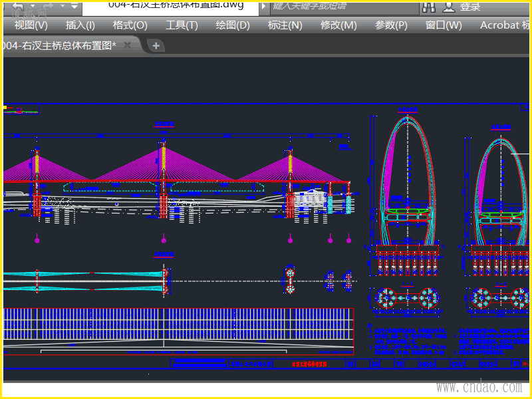This screenshot has width=532, height=399.
Task: Click the file name 004-右汊主桥总体布置图.dwg in title bar
Action: [x=176, y=5]
